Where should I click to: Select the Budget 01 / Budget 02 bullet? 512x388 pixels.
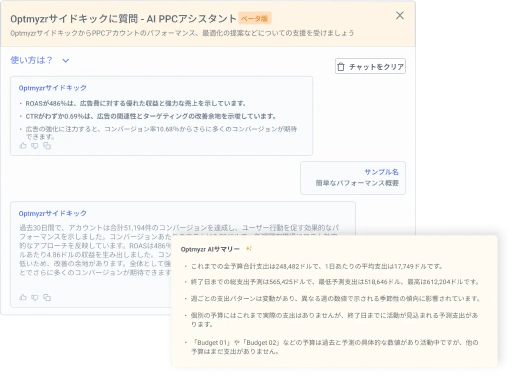click(x=334, y=347)
